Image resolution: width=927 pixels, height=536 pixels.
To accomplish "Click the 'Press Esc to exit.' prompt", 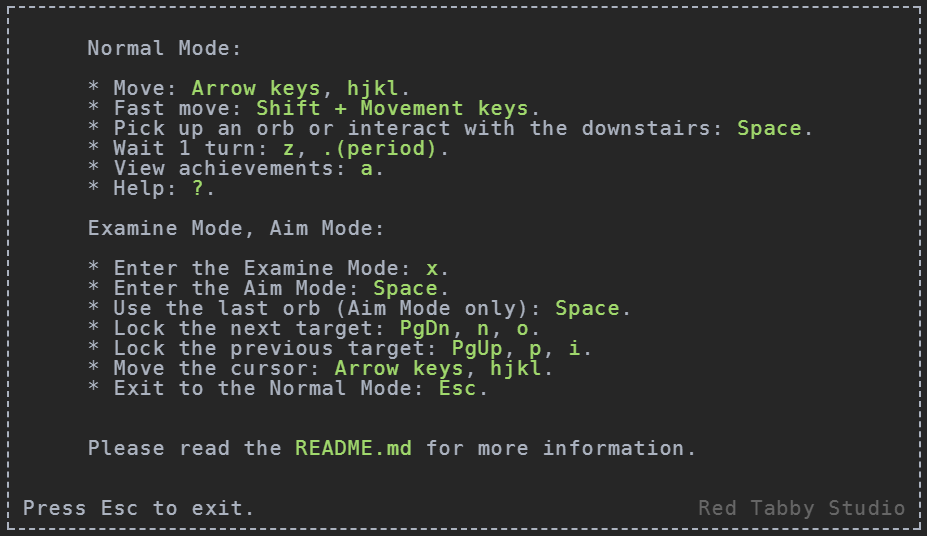I will [x=138, y=508].
